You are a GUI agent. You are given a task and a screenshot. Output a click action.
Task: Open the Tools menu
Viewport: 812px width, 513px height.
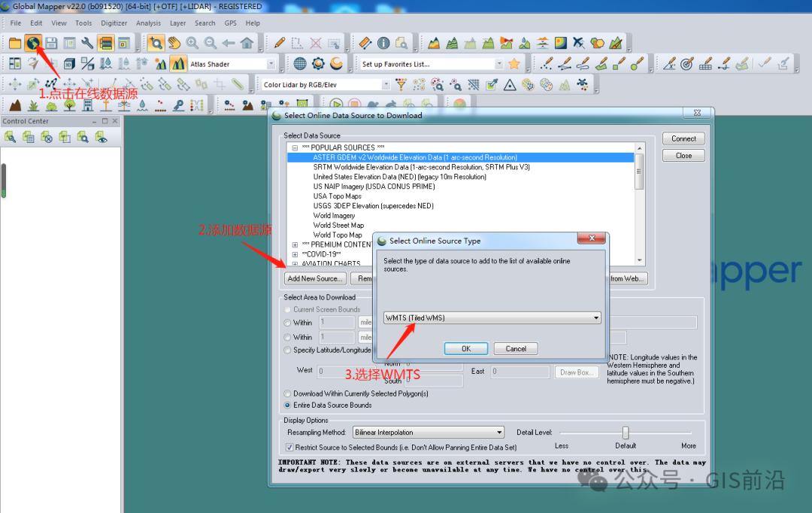coord(83,23)
